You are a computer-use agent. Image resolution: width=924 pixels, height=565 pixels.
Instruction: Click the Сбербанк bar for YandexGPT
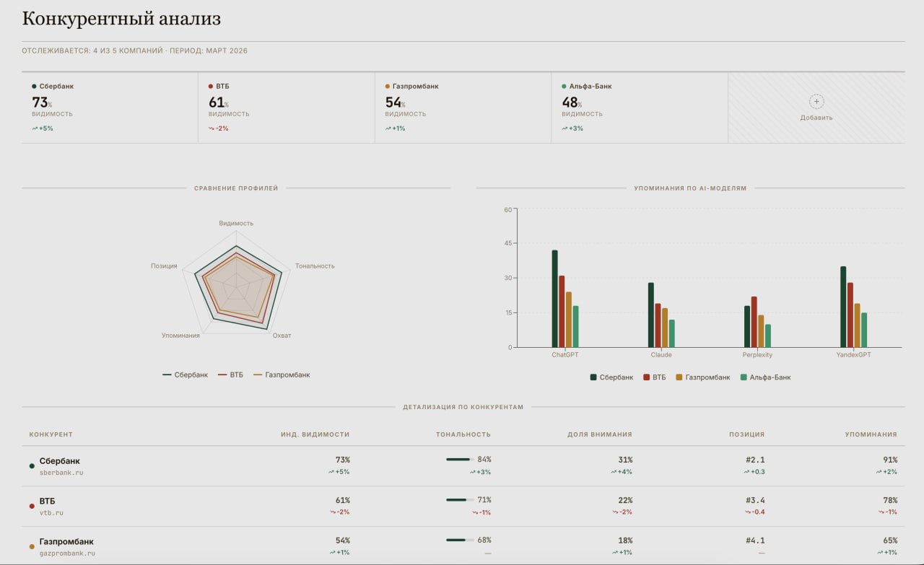pyautogui.click(x=843, y=307)
